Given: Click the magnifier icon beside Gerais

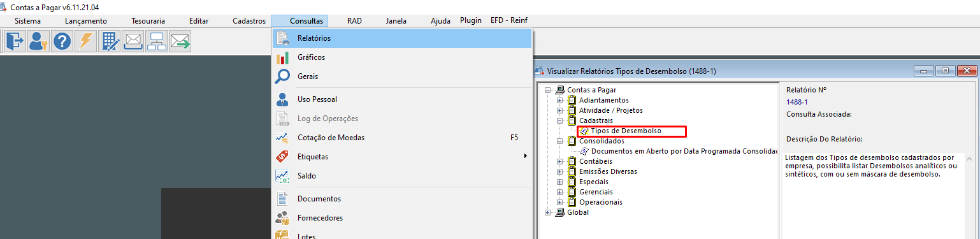Looking at the screenshot, I should [282, 76].
